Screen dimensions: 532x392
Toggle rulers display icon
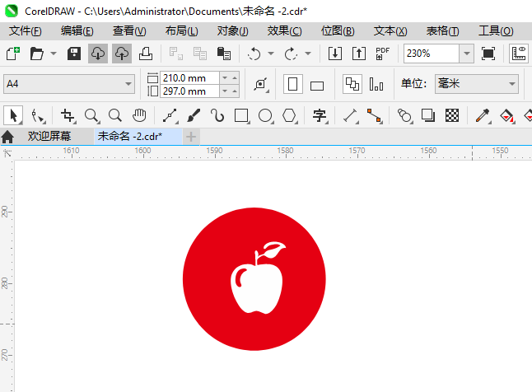click(519, 54)
